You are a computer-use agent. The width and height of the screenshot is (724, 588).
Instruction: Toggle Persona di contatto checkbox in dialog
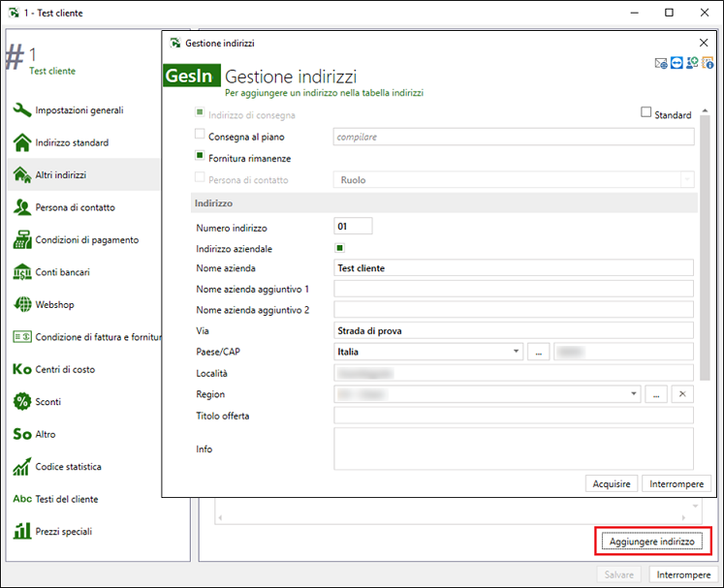tap(200, 177)
